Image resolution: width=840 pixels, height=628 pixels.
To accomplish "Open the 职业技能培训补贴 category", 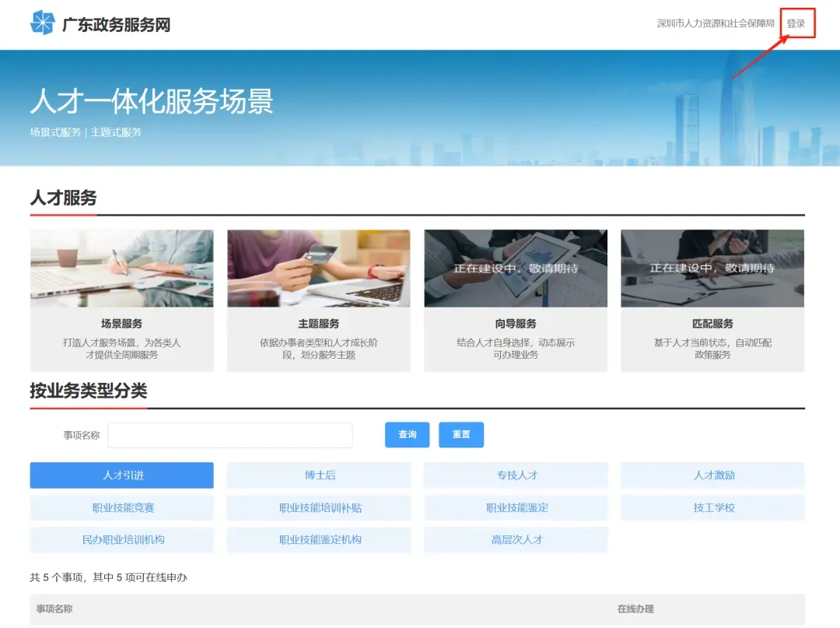I will click(x=320, y=507).
